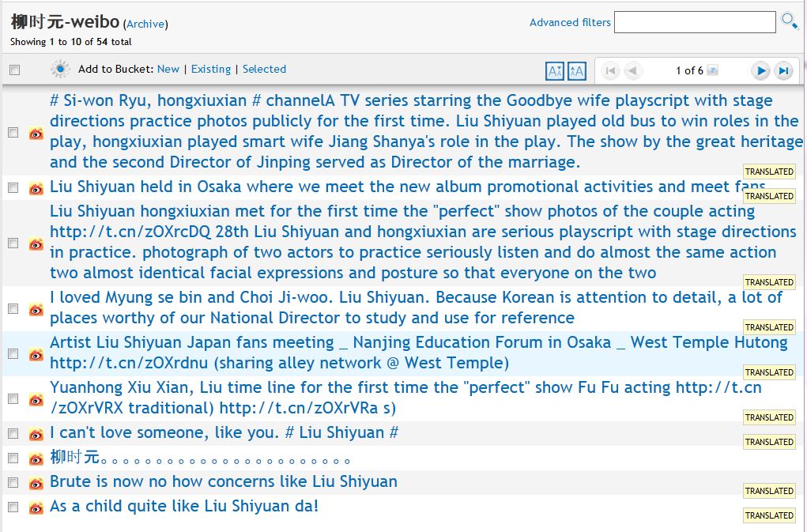Click Weibo icon for 'met for the first time' post
The height and width of the screenshot is (532, 807).
click(36, 244)
